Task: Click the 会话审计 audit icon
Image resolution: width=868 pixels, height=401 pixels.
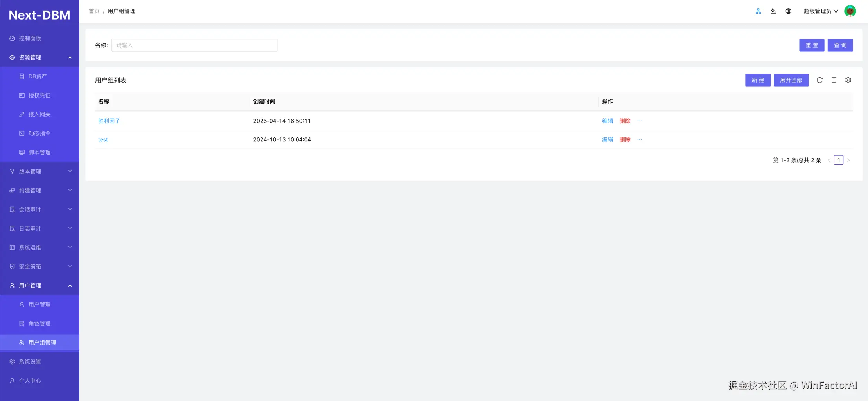Action: (x=12, y=210)
